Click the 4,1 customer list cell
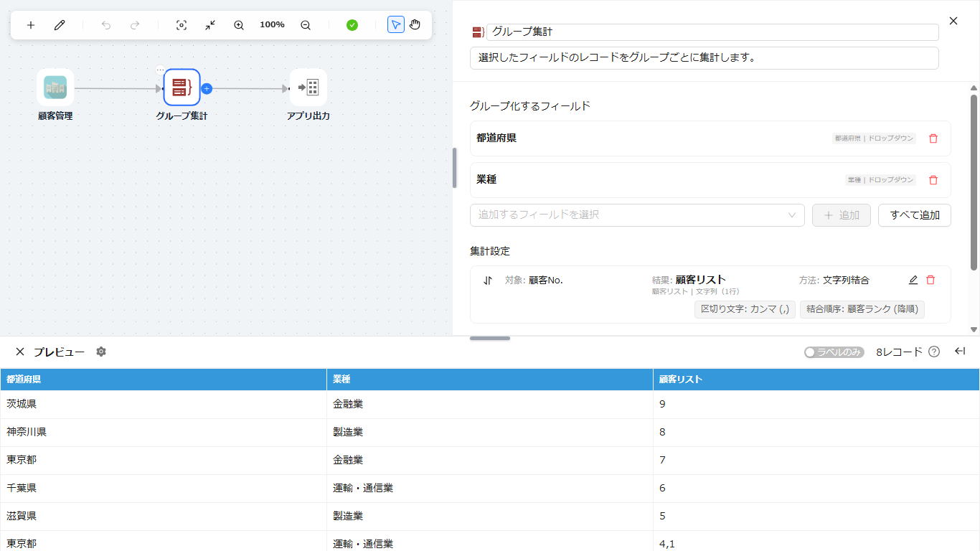Viewport: 980px width, 551px height. pos(816,542)
